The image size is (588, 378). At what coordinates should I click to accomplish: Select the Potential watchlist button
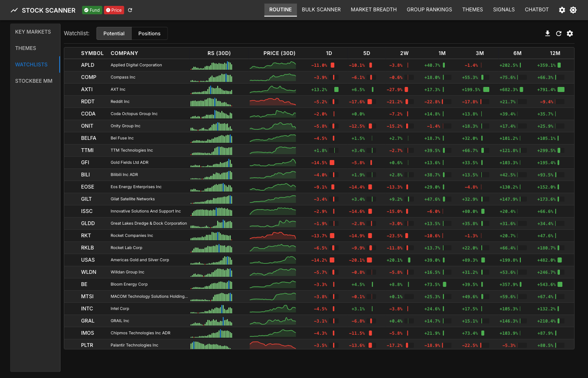coord(114,33)
